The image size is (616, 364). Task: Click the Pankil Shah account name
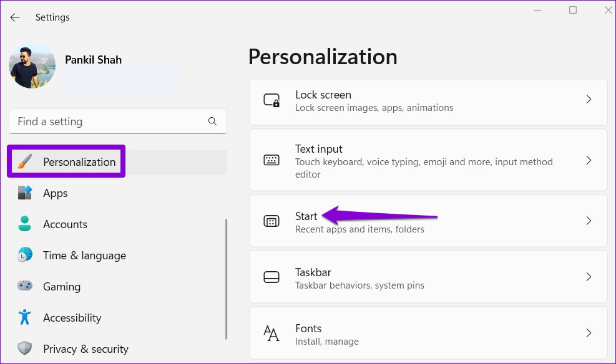pyautogui.click(x=93, y=60)
